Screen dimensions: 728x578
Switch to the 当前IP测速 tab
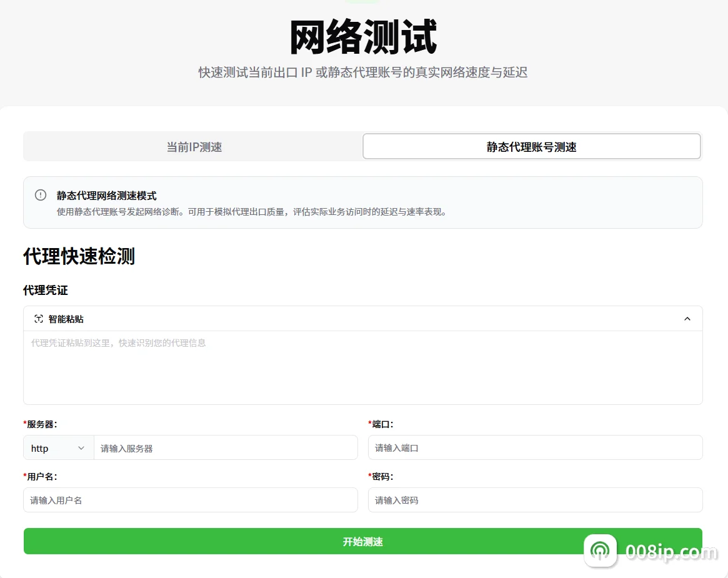(x=194, y=147)
